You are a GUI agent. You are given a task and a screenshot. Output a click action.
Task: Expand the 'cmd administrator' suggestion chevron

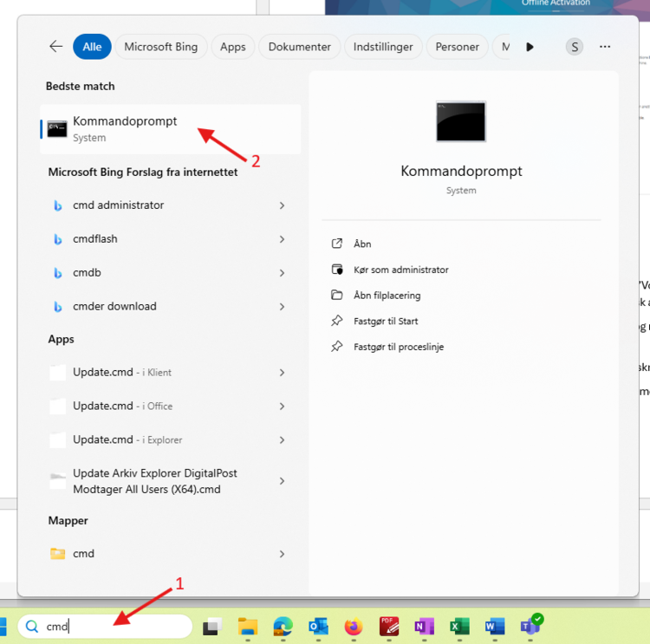(283, 205)
